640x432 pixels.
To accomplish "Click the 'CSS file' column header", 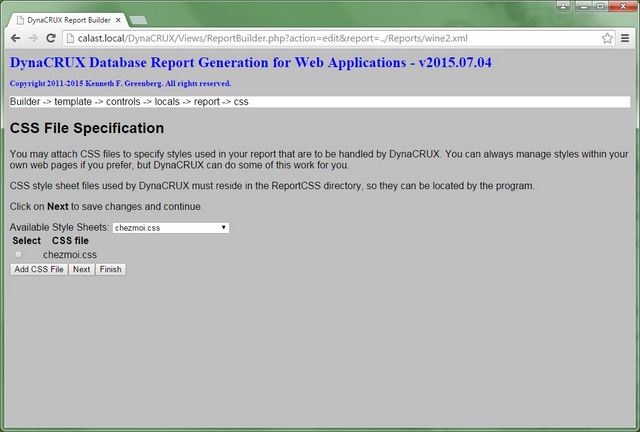I will [x=70, y=240].
